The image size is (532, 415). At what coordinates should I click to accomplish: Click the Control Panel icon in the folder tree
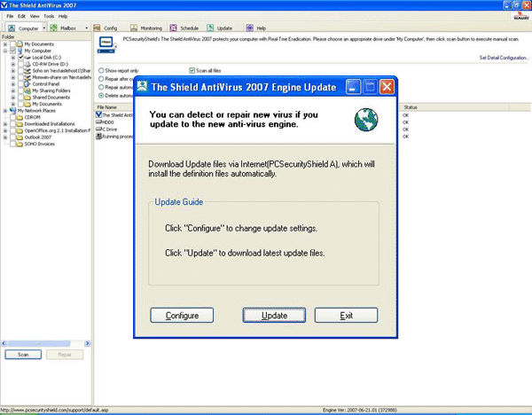[27, 84]
